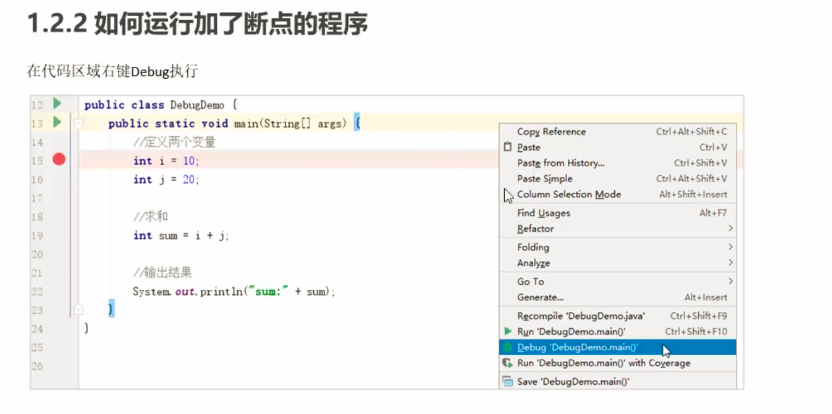
Task: Click the comment '//求和'
Action: coord(151,217)
